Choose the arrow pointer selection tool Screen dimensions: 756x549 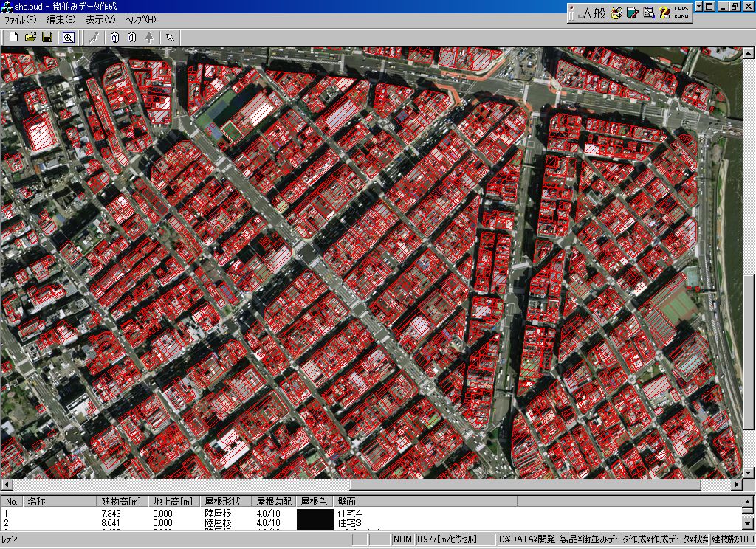[171, 37]
